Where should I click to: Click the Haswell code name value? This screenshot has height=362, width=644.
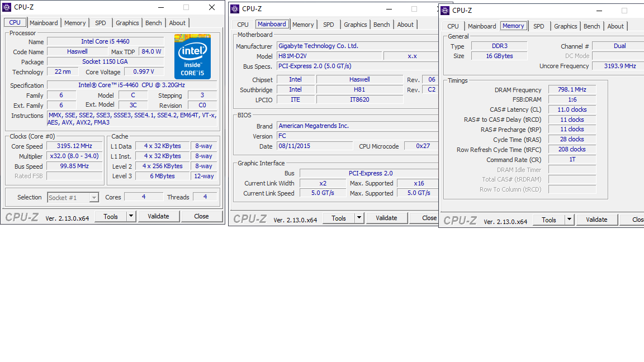[x=77, y=52]
